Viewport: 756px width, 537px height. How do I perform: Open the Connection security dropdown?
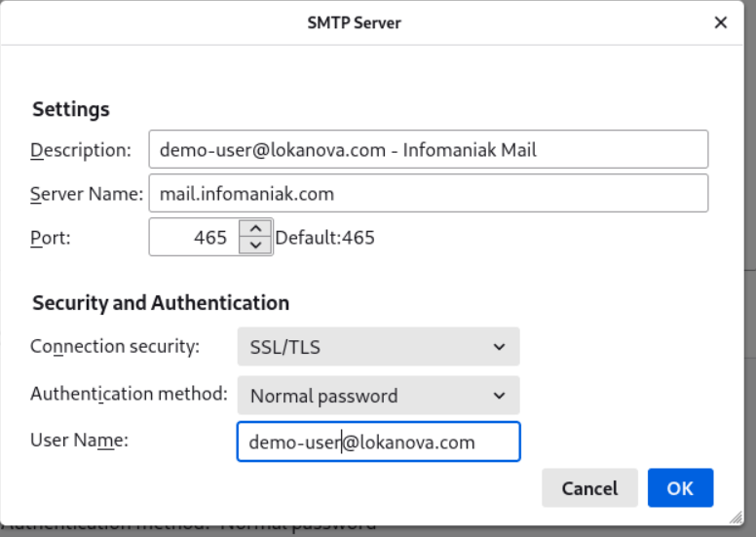point(378,347)
